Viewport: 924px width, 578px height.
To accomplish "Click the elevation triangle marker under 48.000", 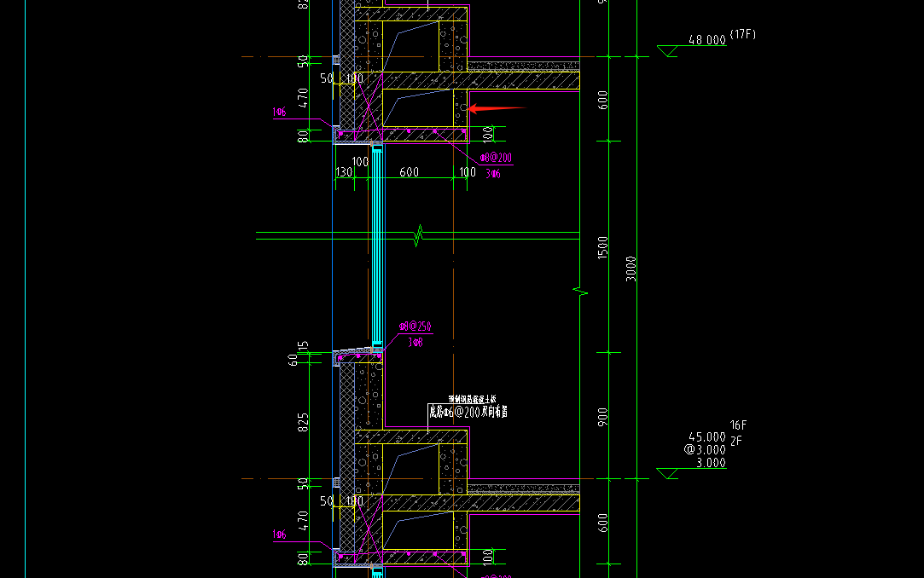I will (x=667, y=51).
